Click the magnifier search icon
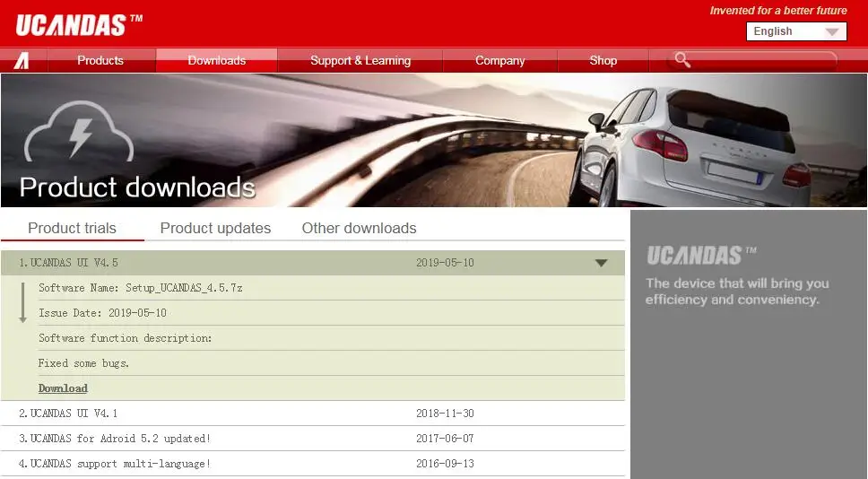Image resolution: width=868 pixels, height=479 pixels. coord(682,60)
